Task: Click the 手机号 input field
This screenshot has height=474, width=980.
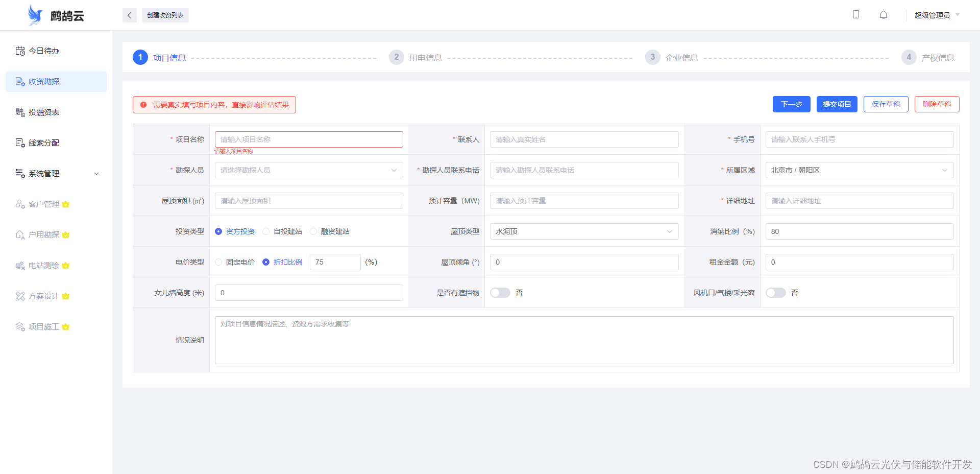Action: click(860, 139)
